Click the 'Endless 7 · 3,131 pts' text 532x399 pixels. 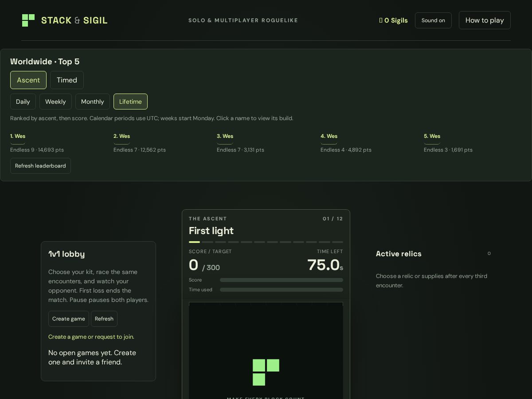tap(240, 150)
